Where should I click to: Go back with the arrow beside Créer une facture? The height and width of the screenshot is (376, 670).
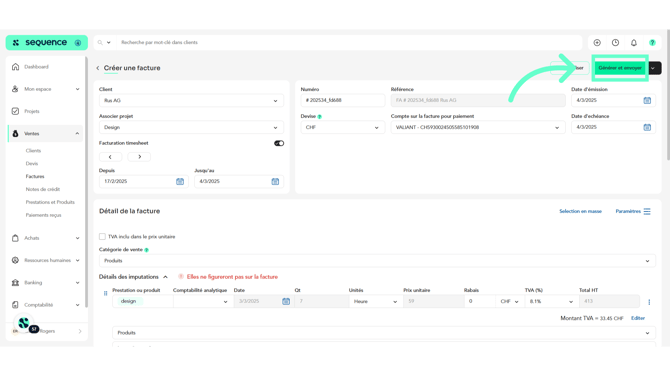pyautogui.click(x=97, y=68)
